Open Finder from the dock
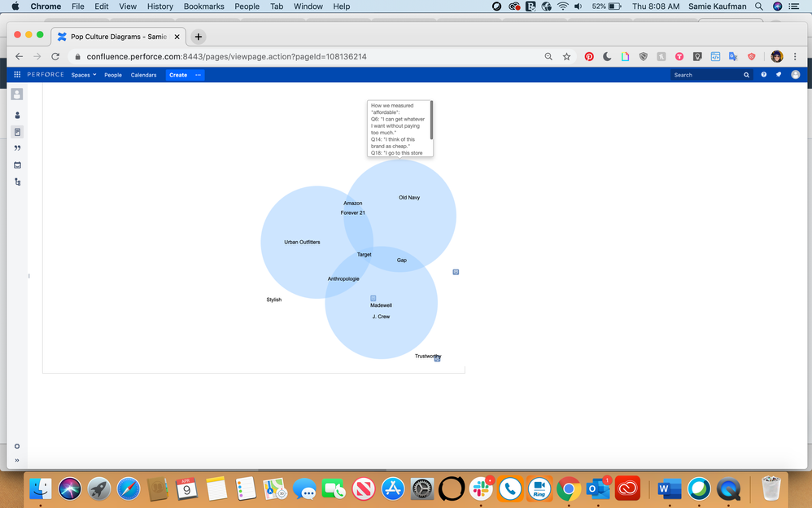 41,488
